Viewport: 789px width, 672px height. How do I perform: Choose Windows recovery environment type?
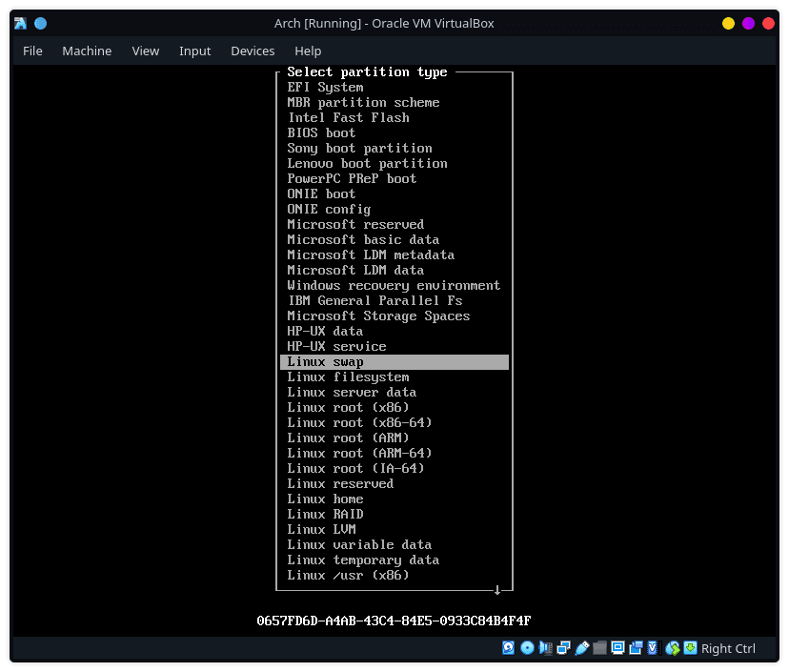click(394, 285)
